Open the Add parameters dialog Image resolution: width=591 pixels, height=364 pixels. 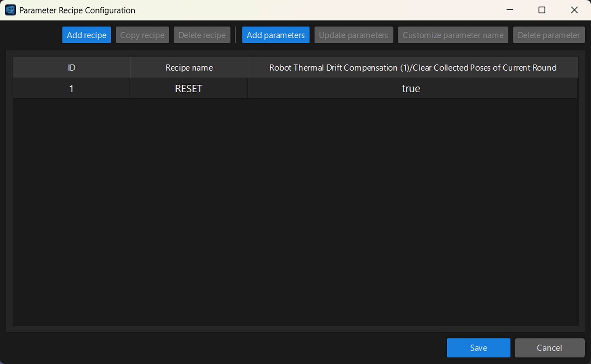pyautogui.click(x=276, y=35)
